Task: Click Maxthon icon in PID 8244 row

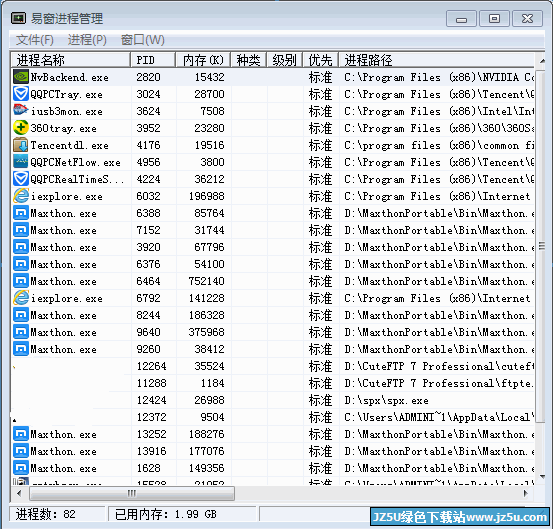Action: [x=21, y=315]
